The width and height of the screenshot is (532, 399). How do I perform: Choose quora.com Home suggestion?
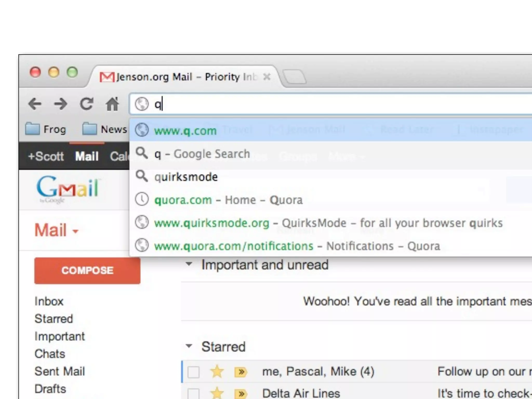[x=331, y=200]
